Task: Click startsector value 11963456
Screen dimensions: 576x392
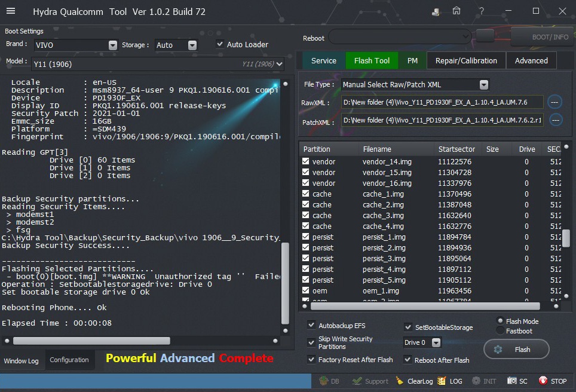Action: [x=455, y=290]
